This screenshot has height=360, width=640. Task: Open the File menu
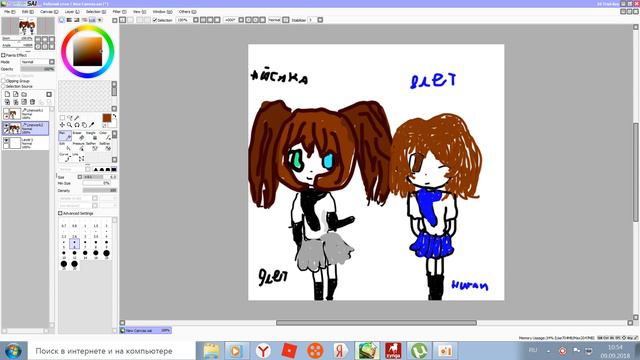click(9, 11)
